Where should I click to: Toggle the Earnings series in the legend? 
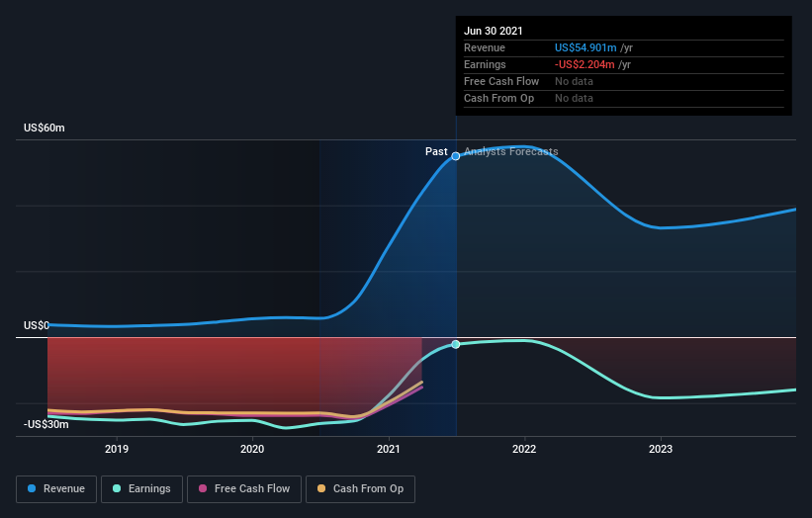click(x=141, y=489)
